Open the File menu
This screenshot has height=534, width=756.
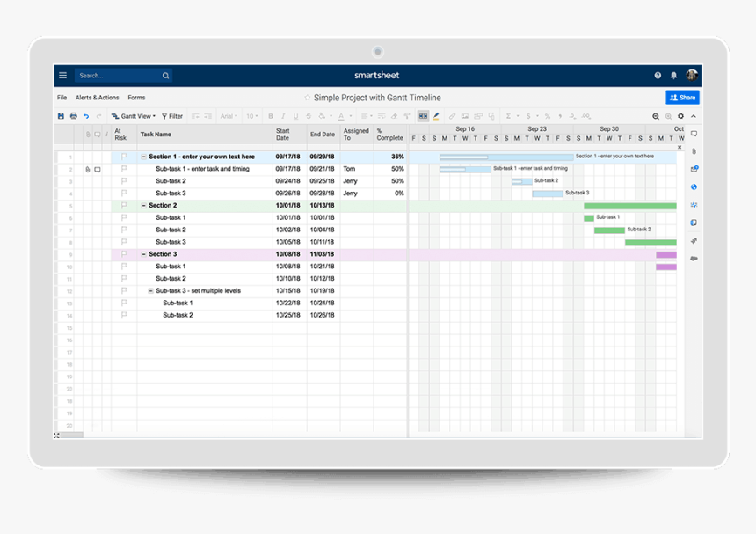pos(61,97)
